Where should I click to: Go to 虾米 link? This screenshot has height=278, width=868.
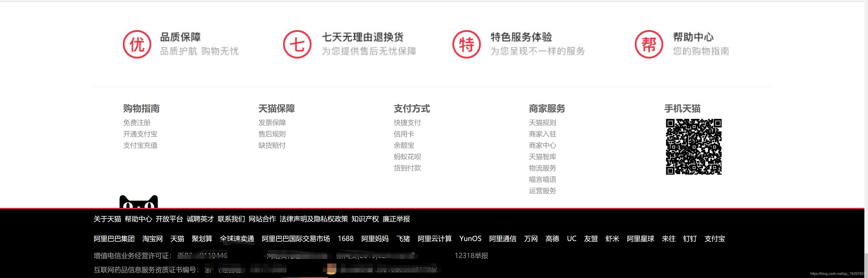612,239
